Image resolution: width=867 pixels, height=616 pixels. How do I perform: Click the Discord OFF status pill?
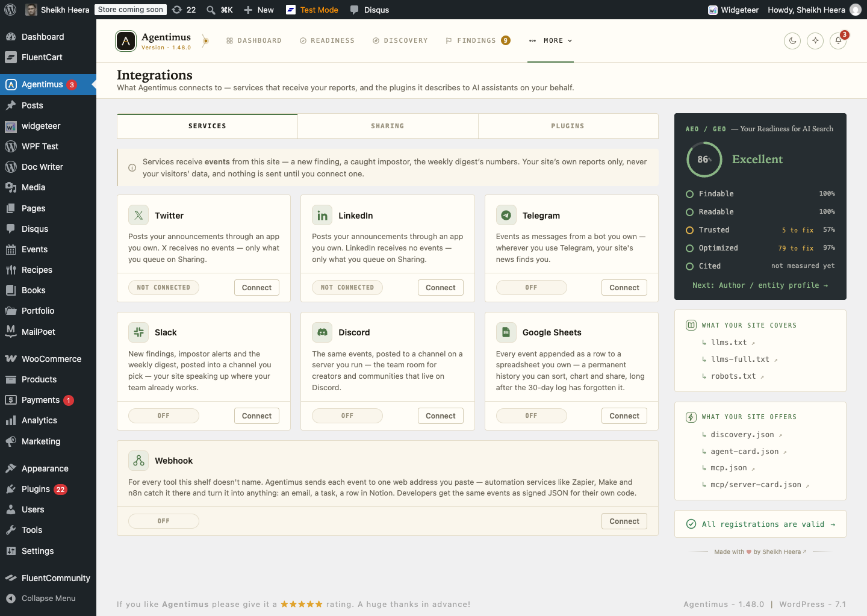347,416
